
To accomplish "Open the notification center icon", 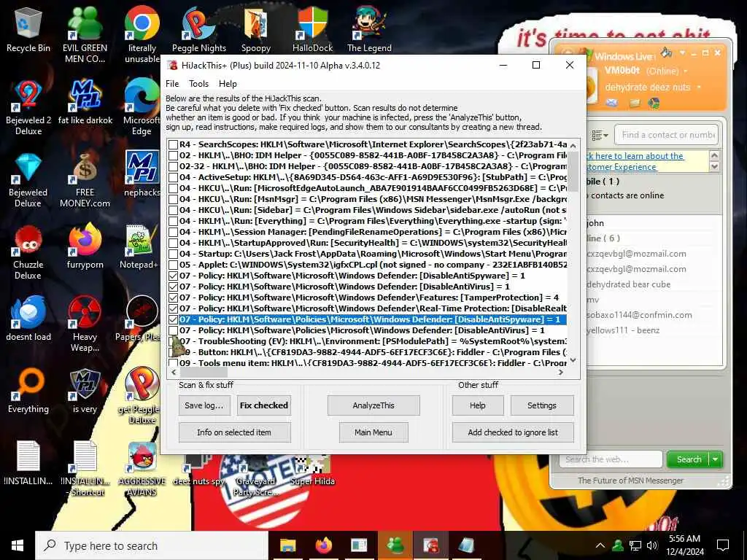I will pos(723,545).
